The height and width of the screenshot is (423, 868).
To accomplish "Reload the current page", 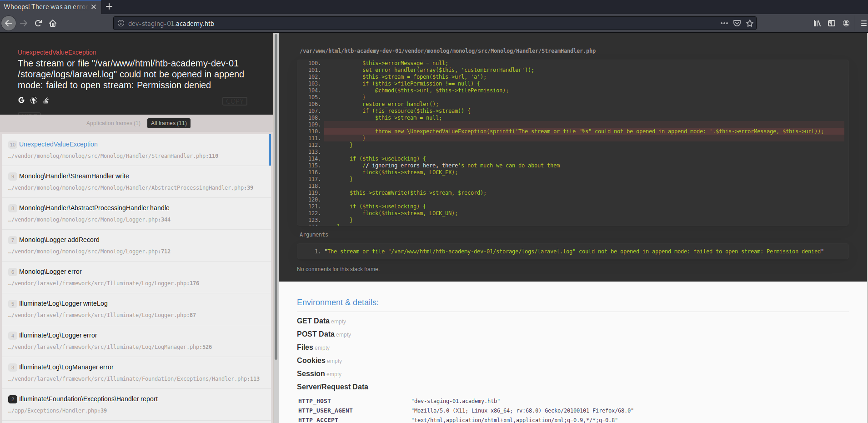I will (x=38, y=23).
